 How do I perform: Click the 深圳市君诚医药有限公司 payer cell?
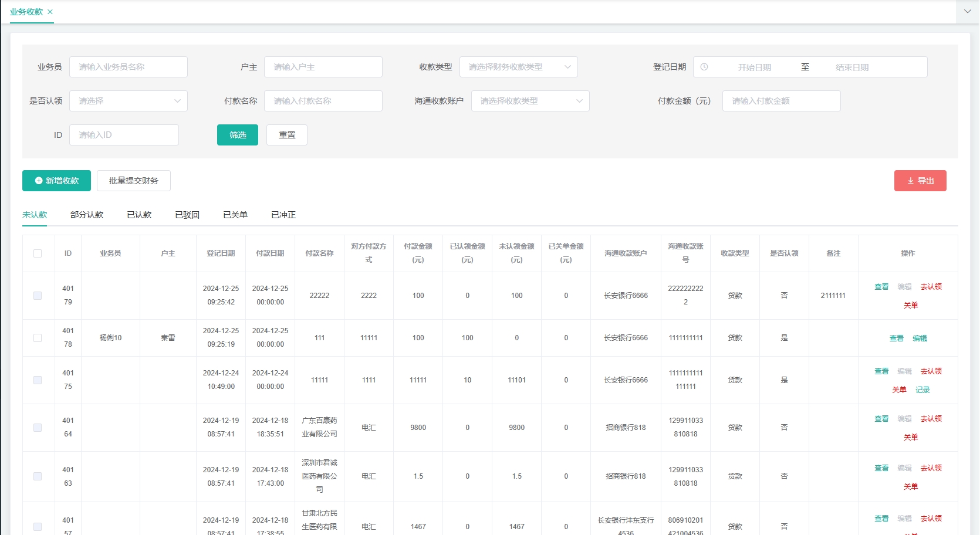(x=320, y=476)
